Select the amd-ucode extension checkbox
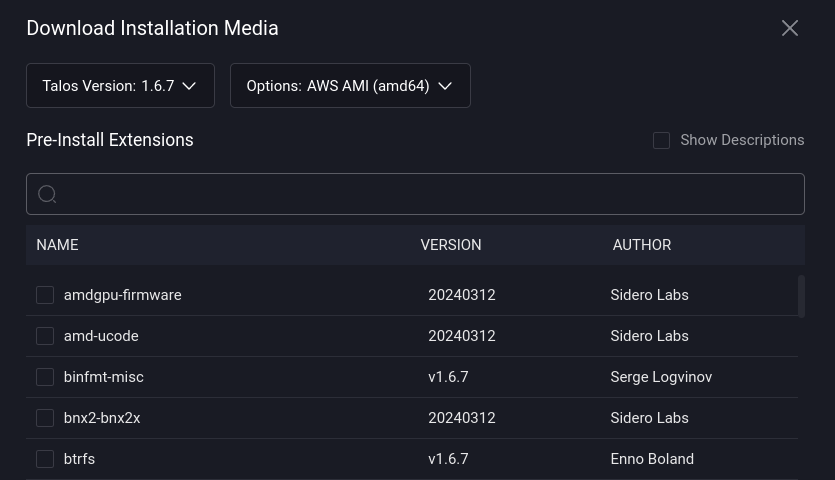The width and height of the screenshot is (835, 480). pos(45,336)
